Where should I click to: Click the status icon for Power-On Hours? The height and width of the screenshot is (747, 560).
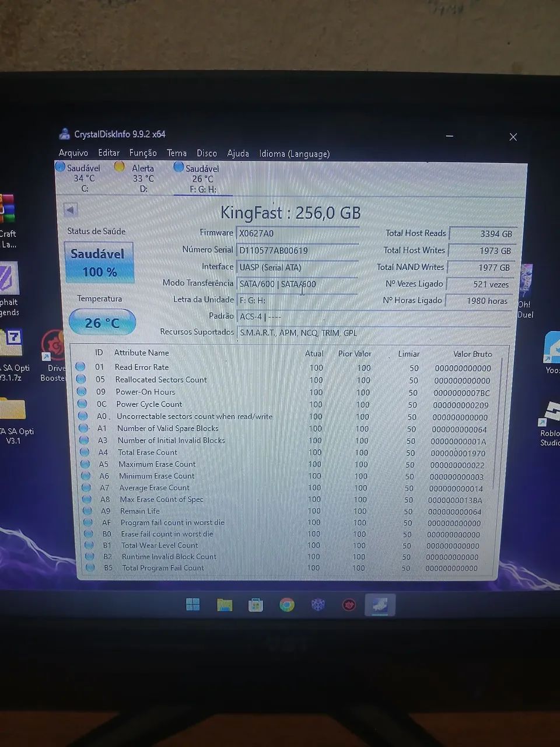(82, 391)
